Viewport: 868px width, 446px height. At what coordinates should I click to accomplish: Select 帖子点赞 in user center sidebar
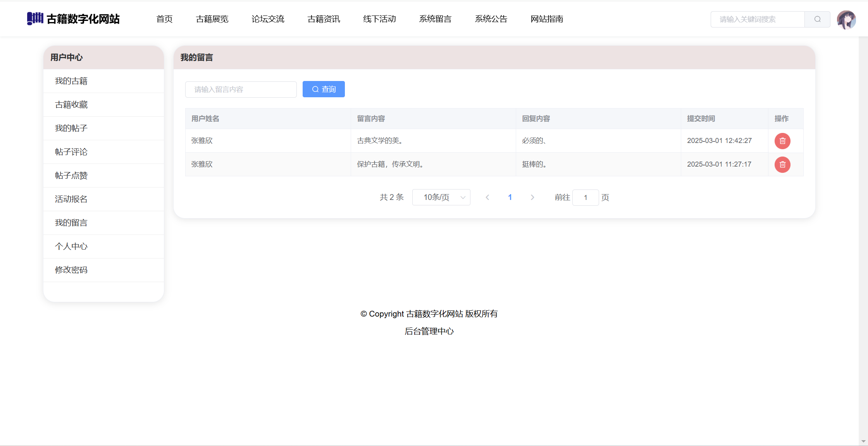(71, 176)
